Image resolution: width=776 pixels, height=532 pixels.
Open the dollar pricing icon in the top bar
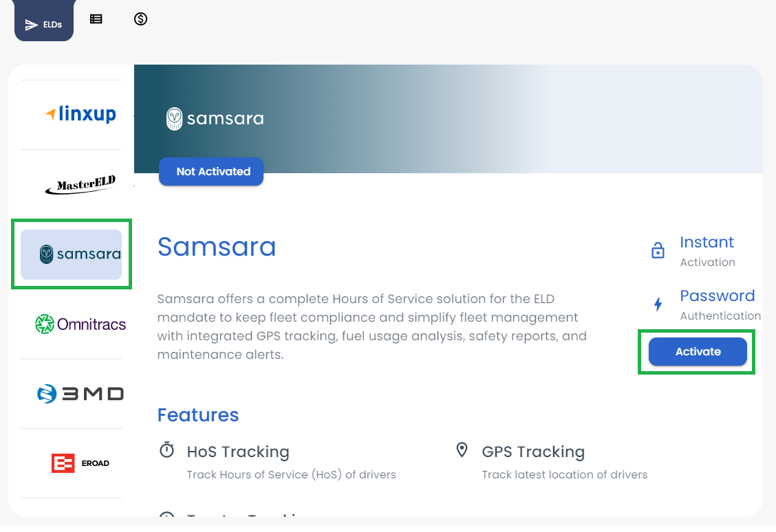pyautogui.click(x=140, y=19)
